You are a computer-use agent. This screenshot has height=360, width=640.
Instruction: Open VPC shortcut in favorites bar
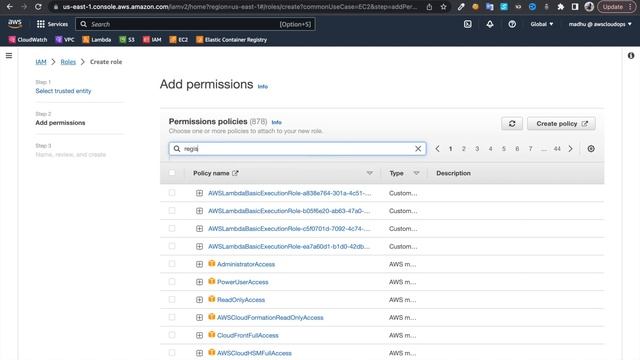coord(65,40)
